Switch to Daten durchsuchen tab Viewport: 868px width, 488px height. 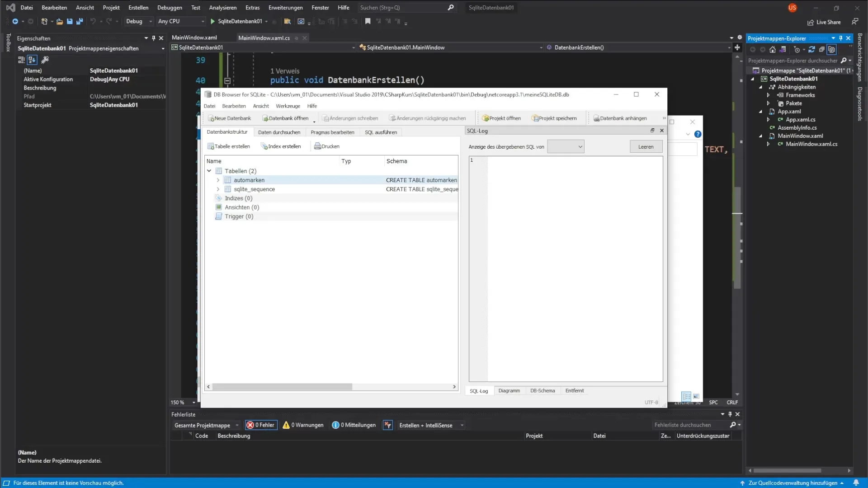point(279,132)
